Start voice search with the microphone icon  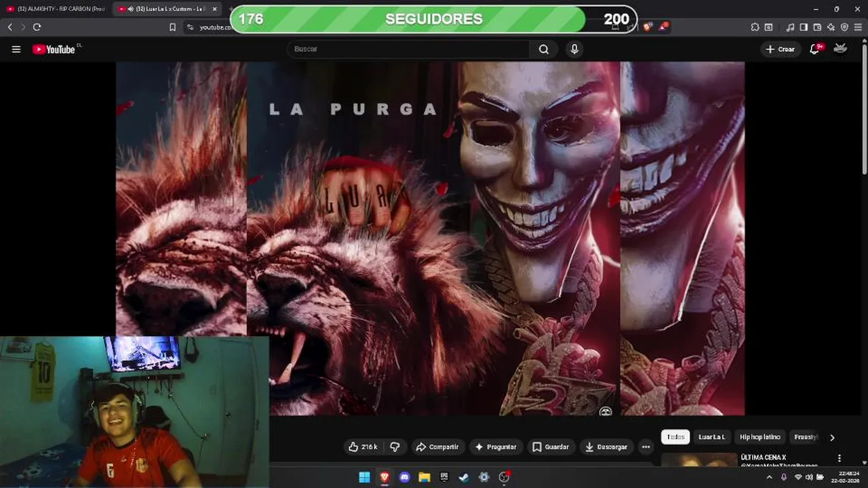(x=574, y=49)
